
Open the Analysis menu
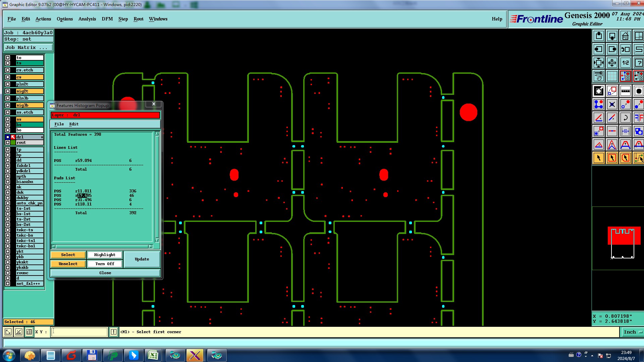pos(87,19)
